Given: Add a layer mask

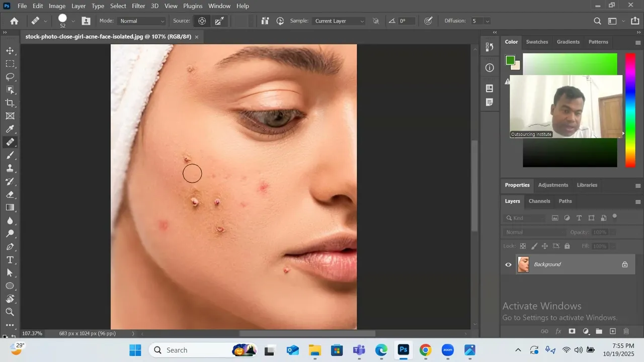Looking at the screenshot, I should click(572, 331).
